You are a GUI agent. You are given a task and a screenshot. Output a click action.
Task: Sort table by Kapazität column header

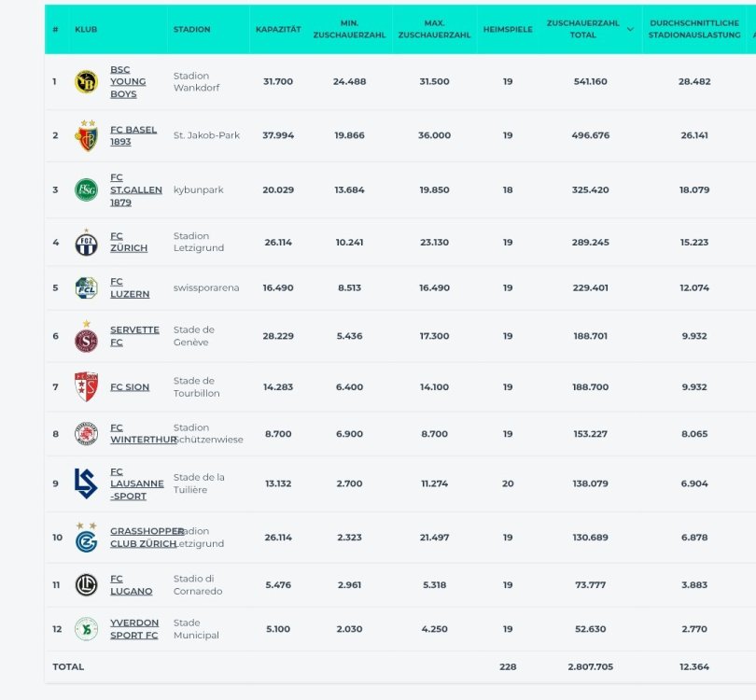click(x=278, y=30)
